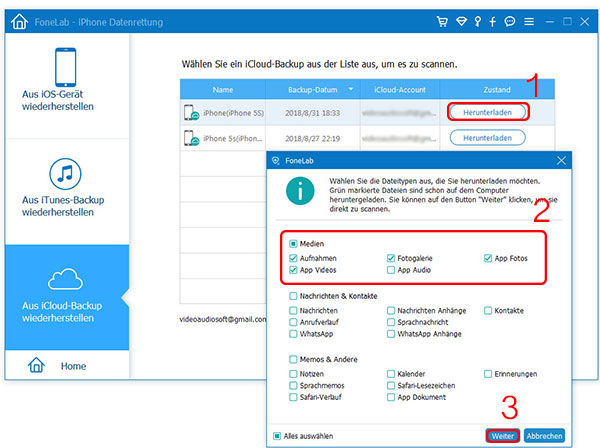Image resolution: width=600 pixels, height=448 pixels.
Task: Check the Notizen checkbox
Action: click(x=293, y=374)
